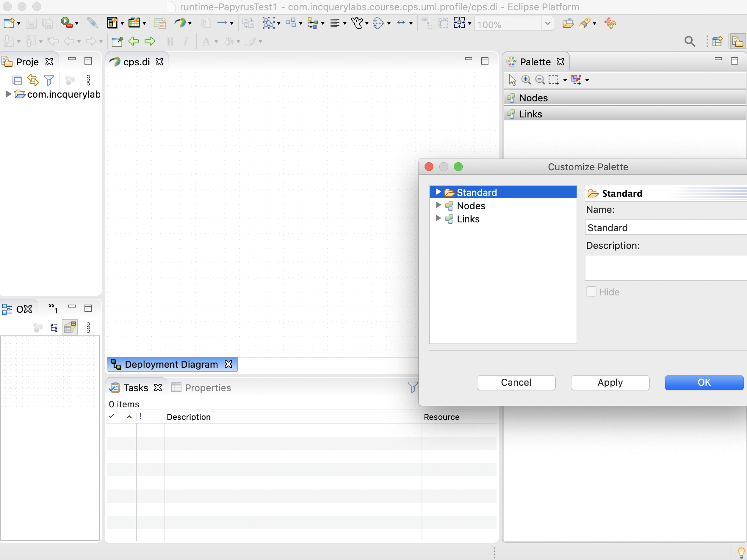Click the Apply button in Customize Palette

click(x=609, y=382)
